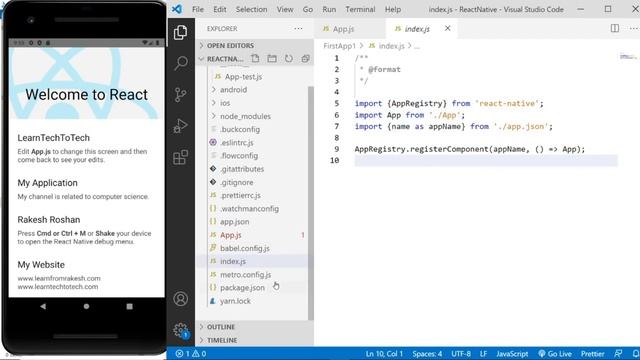Refresh the explorer tree

[x=289, y=59]
